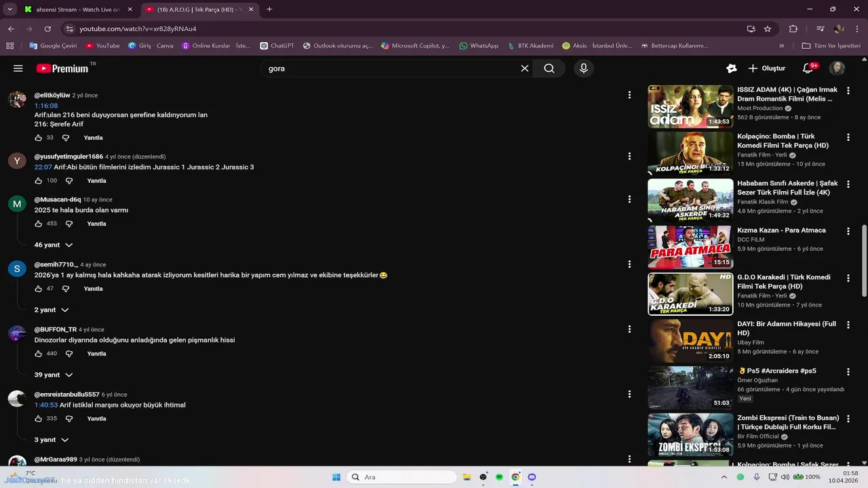
Task: Reply with Yanıtla under @elitköylüw comment
Action: pyautogui.click(x=94, y=138)
